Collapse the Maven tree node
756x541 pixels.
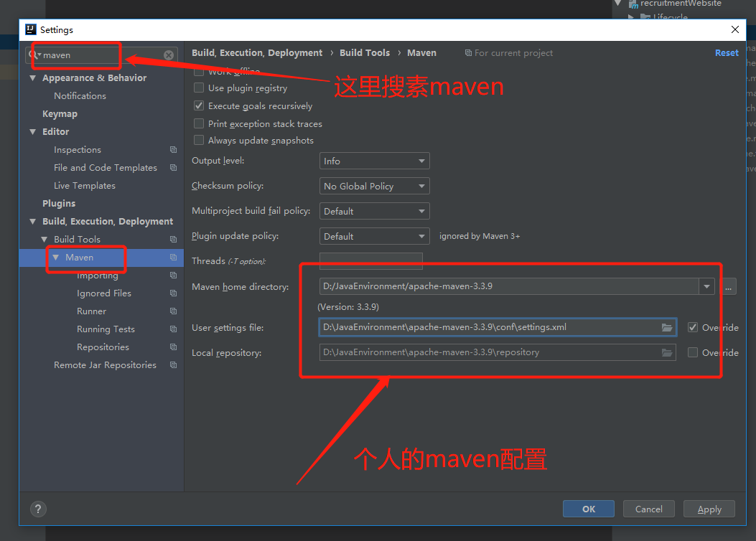pyautogui.click(x=56, y=258)
